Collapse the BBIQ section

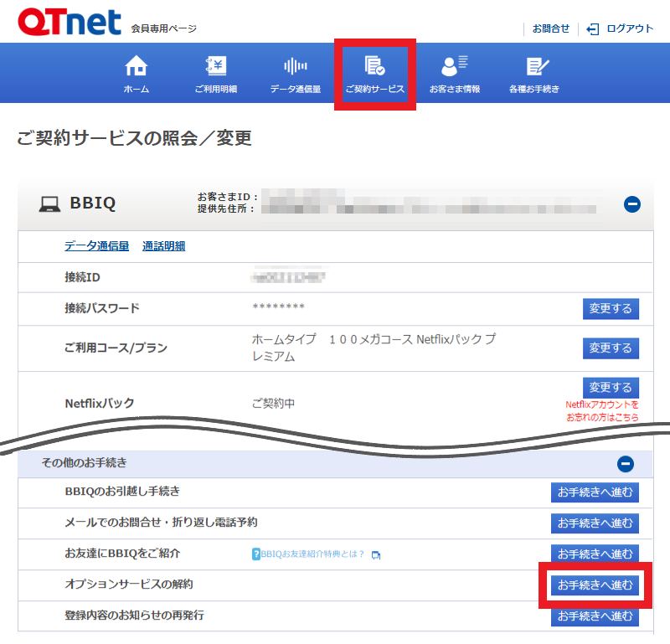tap(632, 204)
